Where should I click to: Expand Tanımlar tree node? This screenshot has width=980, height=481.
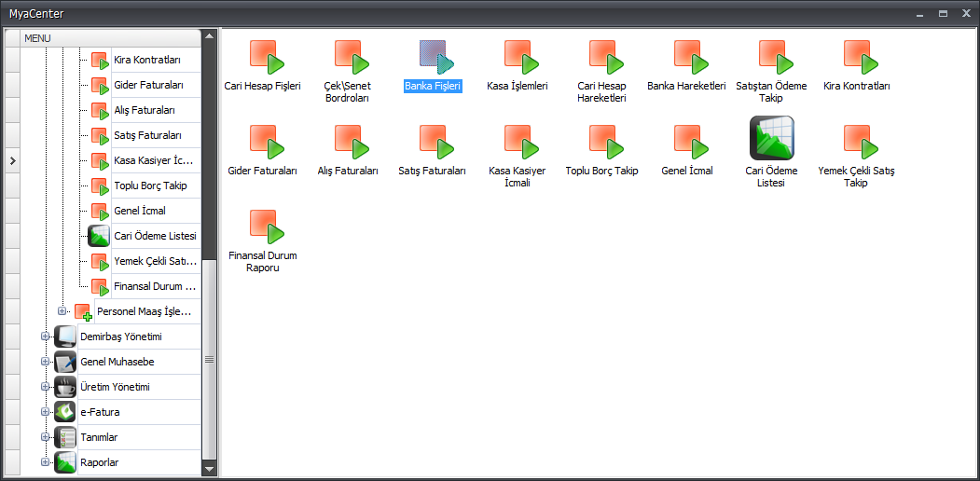(x=45, y=437)
